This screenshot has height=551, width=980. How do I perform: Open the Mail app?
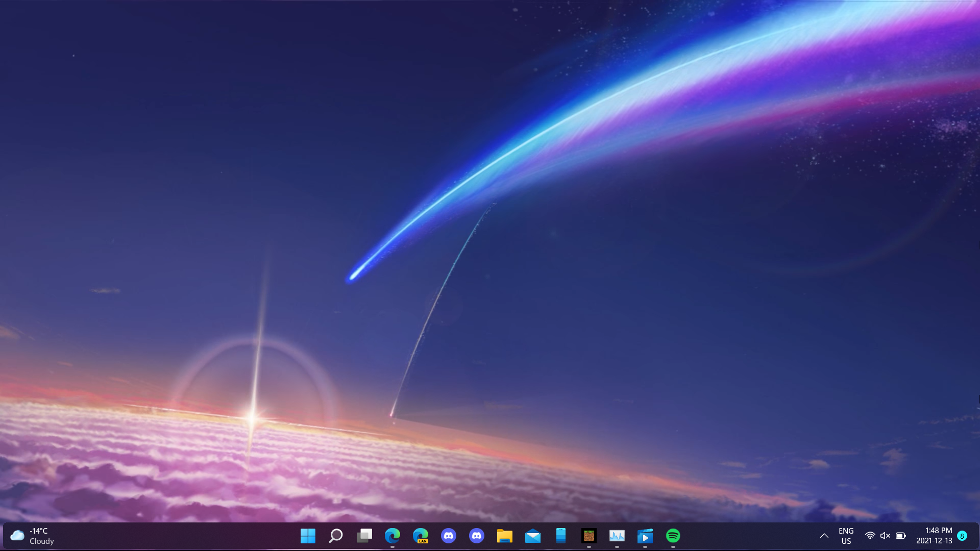point(532,536)
